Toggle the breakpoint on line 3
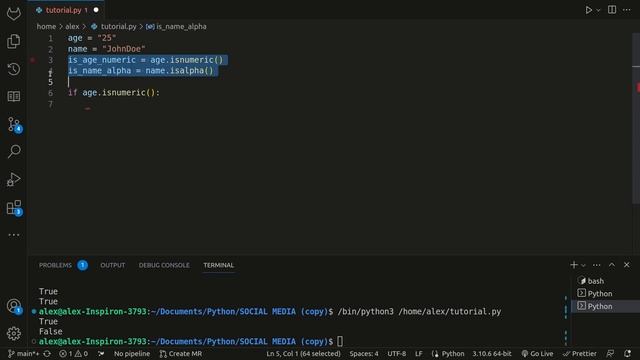 tap(33, 60)
